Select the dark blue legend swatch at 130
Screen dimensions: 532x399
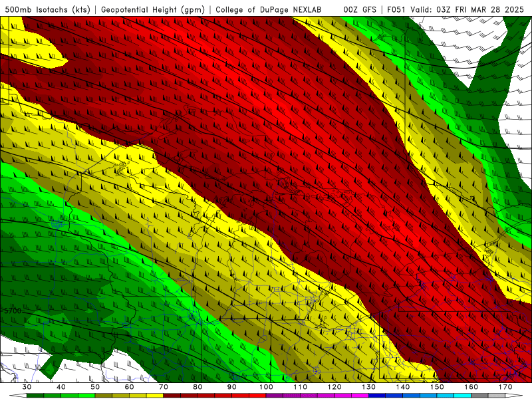click(x=377, y=396)
